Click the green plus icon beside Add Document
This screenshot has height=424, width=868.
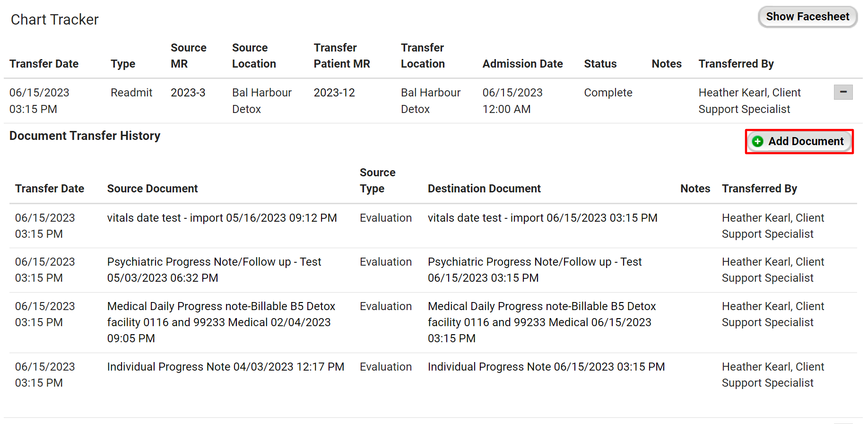point(758,141)
